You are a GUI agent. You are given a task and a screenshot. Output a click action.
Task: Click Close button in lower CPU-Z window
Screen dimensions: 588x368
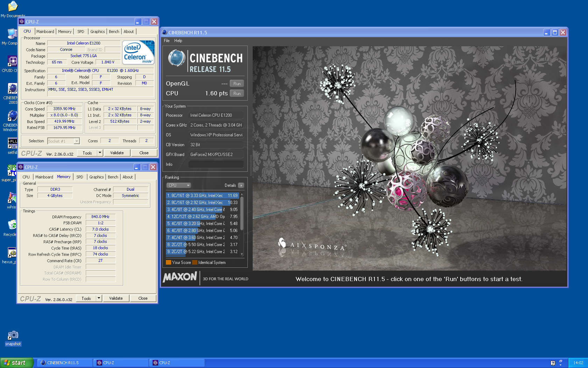tap(143, 298)
